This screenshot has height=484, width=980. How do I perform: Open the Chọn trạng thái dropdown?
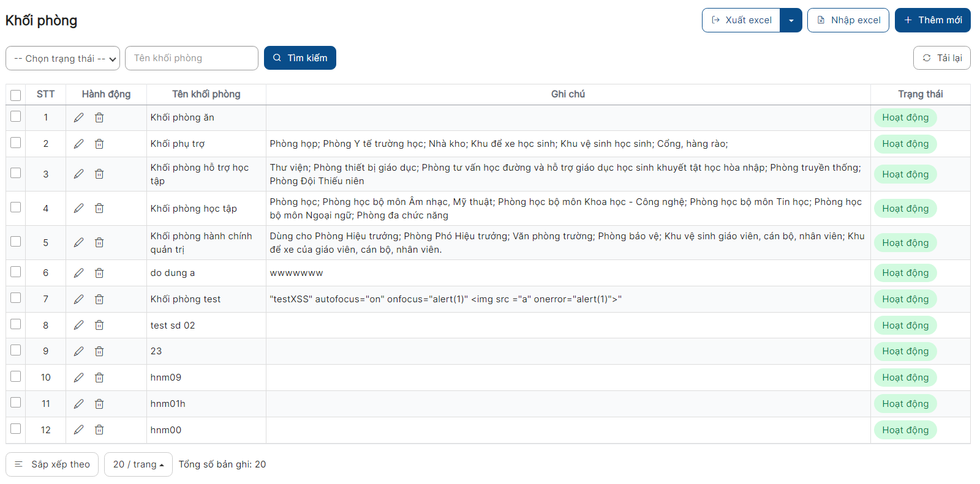(x=62, y=59)
